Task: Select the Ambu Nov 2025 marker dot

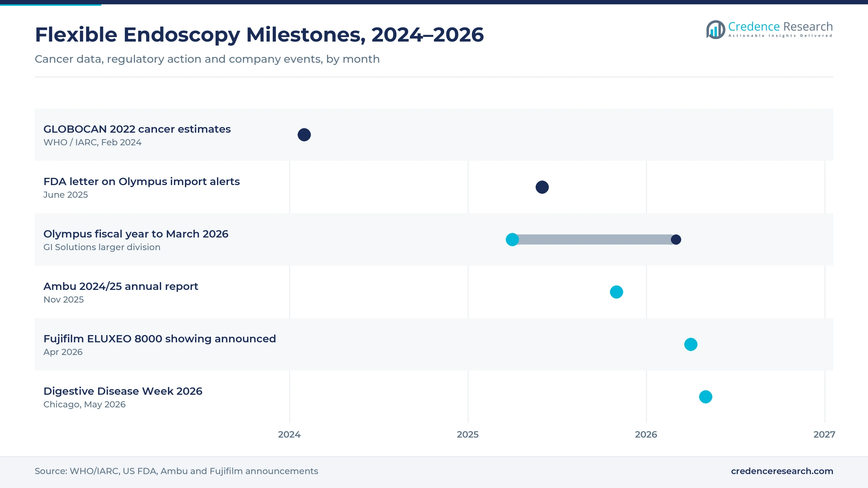Action: [616, 292]
